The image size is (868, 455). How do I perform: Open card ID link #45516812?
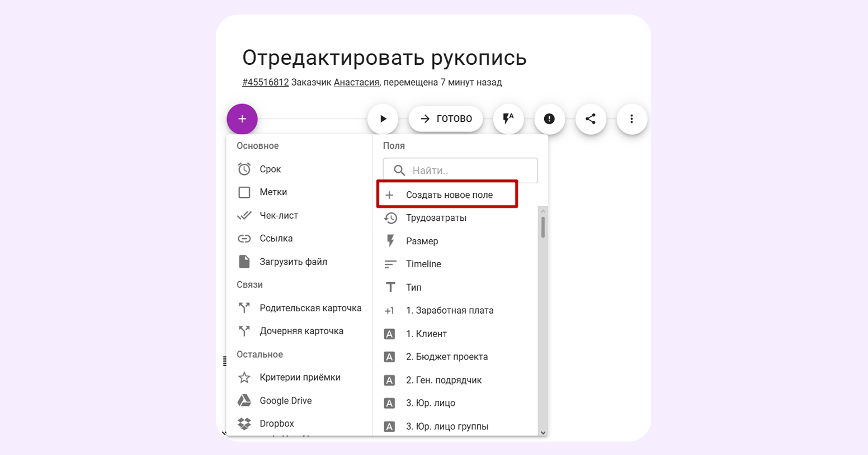click(265, 82)
